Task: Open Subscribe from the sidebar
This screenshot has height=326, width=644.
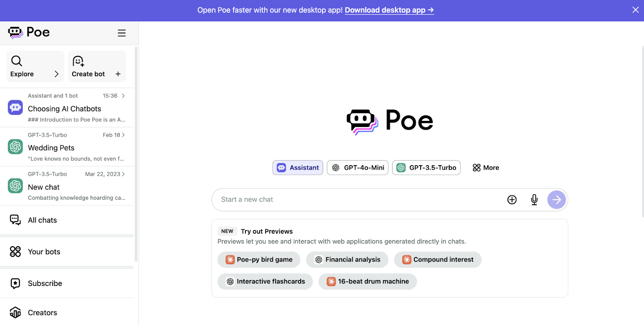Action: point(45,283)
